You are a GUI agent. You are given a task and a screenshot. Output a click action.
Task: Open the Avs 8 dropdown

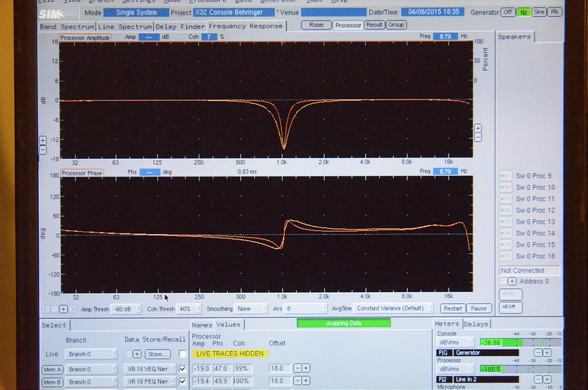(x=305, y=308)
